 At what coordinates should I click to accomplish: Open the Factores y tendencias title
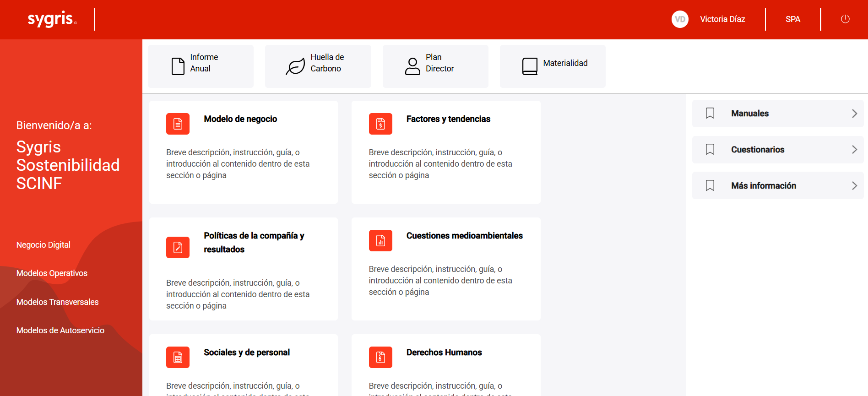click(448, 119)
